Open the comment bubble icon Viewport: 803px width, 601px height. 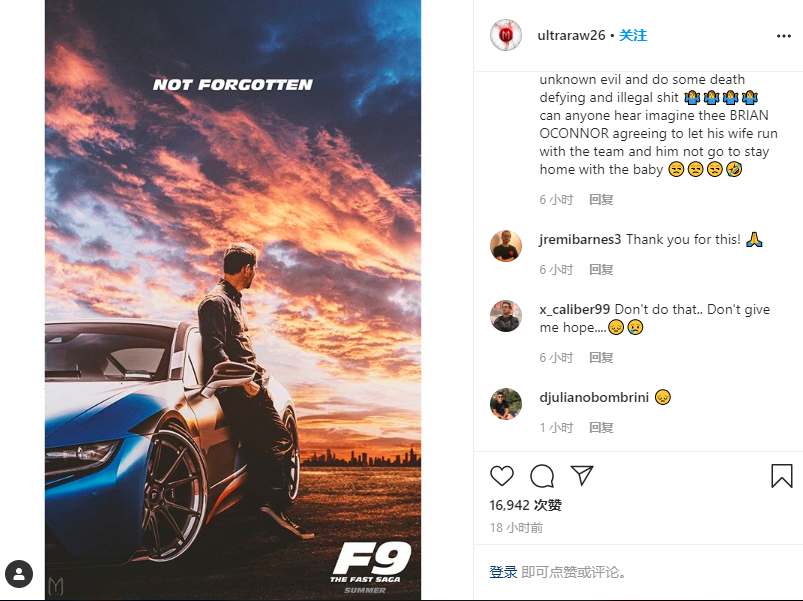[542, 476]
